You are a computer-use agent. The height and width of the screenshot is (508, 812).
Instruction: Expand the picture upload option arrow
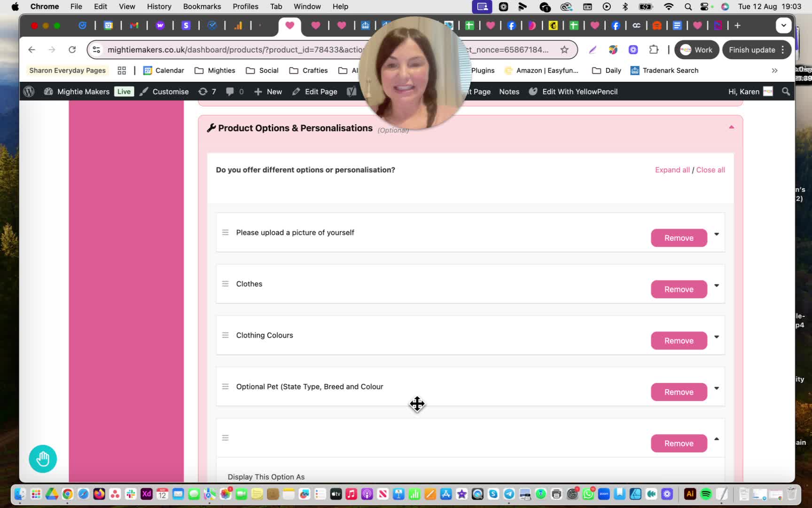tap(717, 234)
